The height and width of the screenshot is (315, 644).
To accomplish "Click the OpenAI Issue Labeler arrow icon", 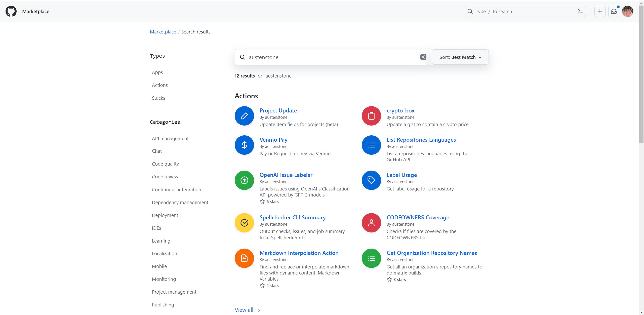I will click(x=244, y=180).
